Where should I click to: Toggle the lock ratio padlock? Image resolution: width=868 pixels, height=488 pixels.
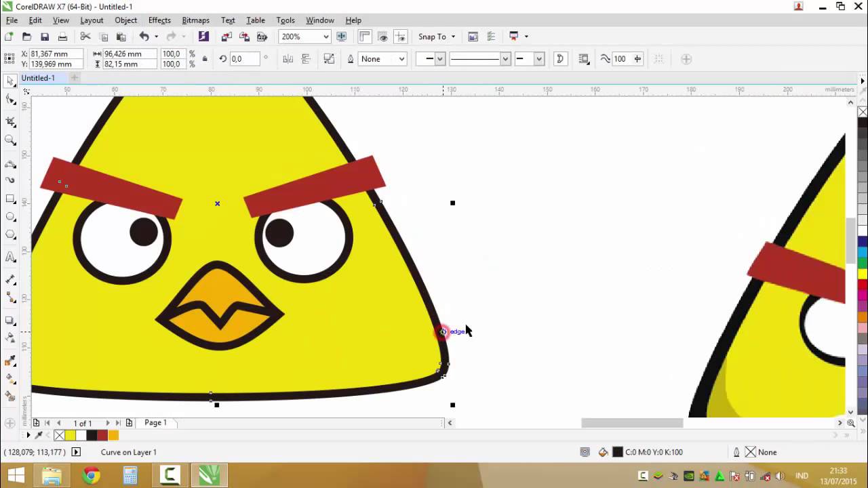click(205, 59)
